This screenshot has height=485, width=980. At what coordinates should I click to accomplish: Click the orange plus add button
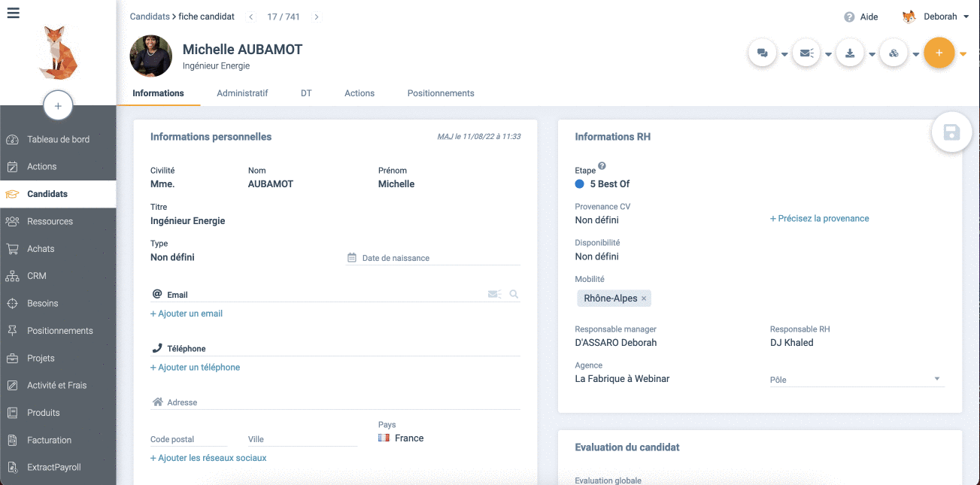[939, 53]
